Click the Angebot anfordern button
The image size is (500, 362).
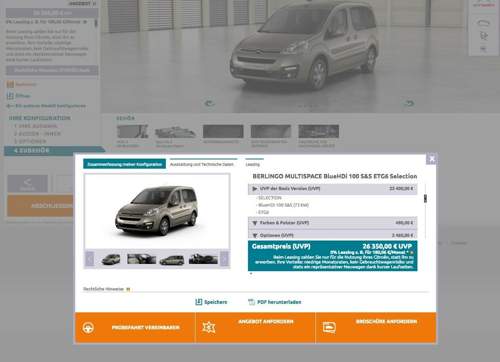(x=255, y=328)
